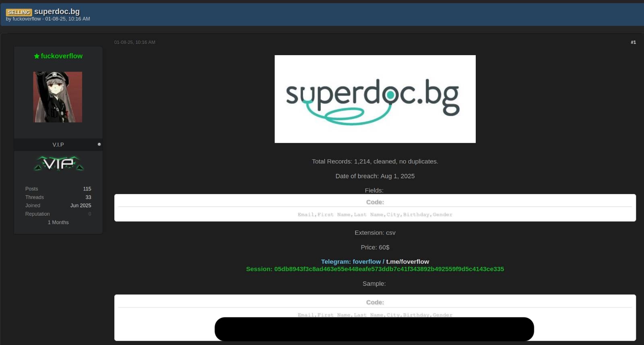
Task: Click the Extension: csv text
Action: pos(375,233)
